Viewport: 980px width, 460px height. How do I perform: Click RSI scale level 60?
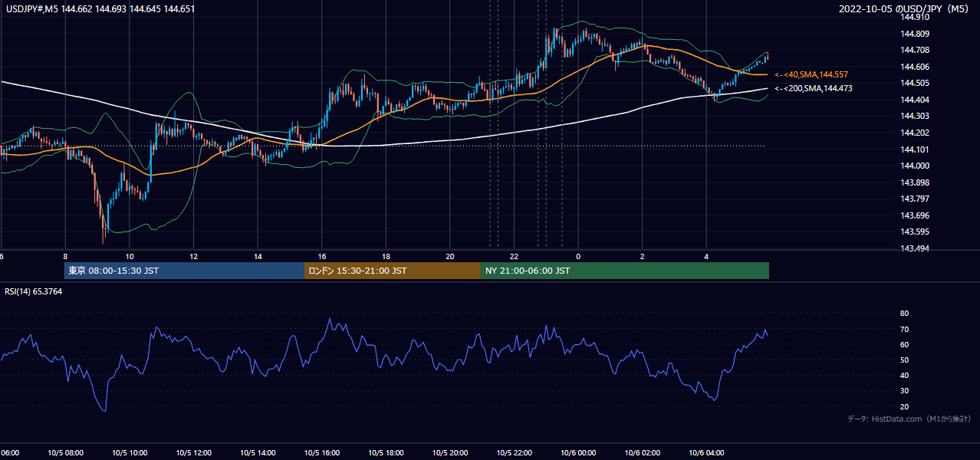click(x=904, y=344)
